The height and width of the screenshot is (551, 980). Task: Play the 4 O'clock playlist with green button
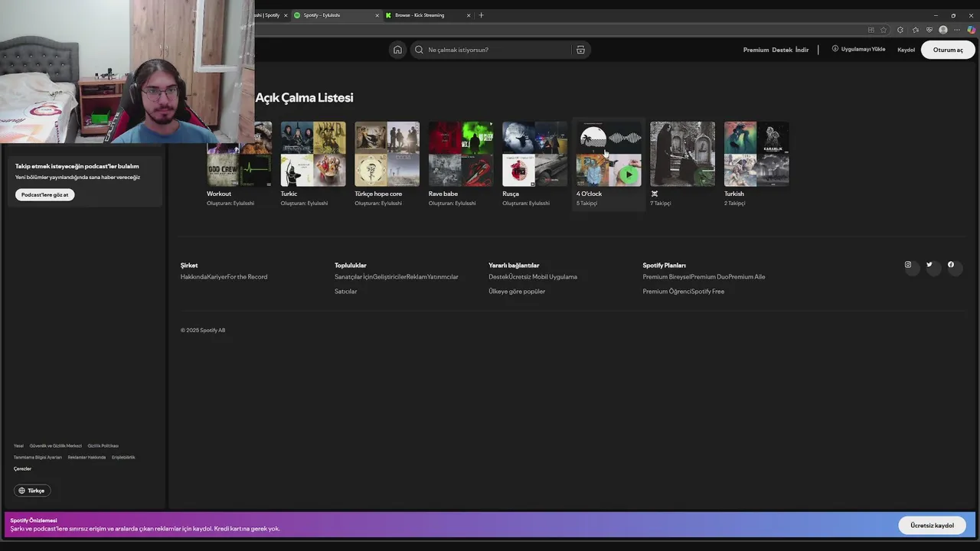[x=629, y=174]
